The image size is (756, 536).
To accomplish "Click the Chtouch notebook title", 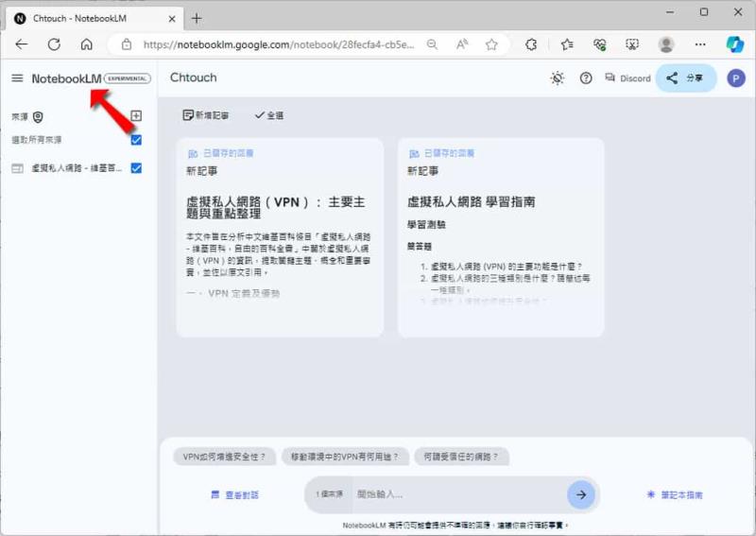I will [194, 78].
